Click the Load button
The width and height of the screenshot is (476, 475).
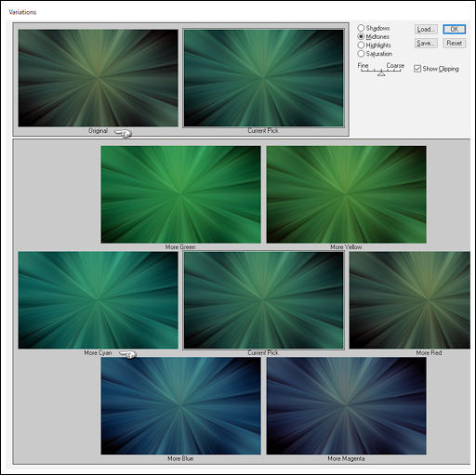[x=426, y=30]
